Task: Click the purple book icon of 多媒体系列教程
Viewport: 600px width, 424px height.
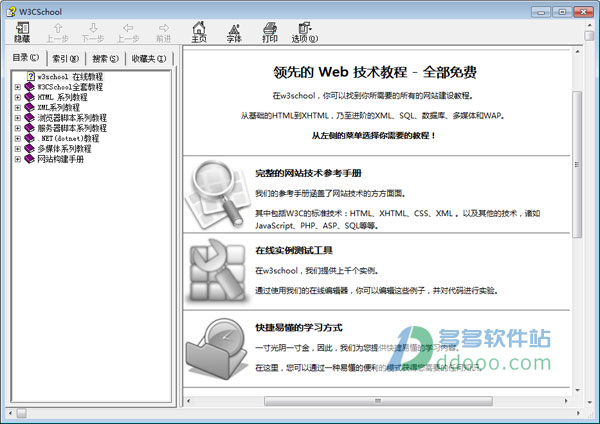Action: (29, 149)
